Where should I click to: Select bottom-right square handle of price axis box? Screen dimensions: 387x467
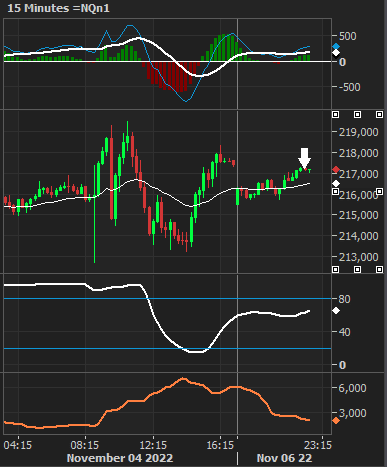[379, 269]
